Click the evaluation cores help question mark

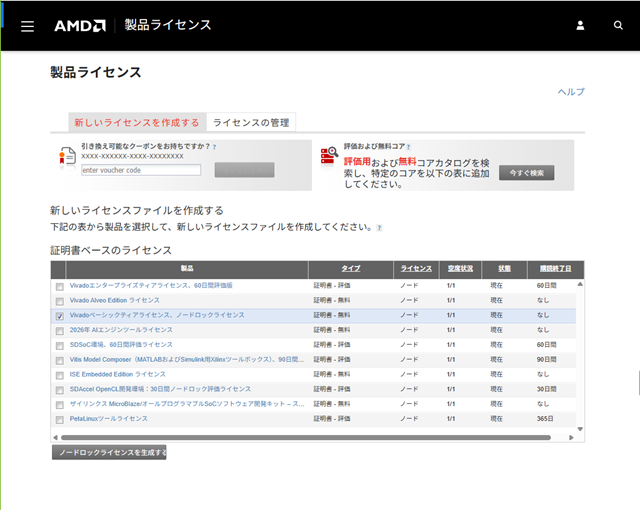pyautogui.click(x=408, y=147)
